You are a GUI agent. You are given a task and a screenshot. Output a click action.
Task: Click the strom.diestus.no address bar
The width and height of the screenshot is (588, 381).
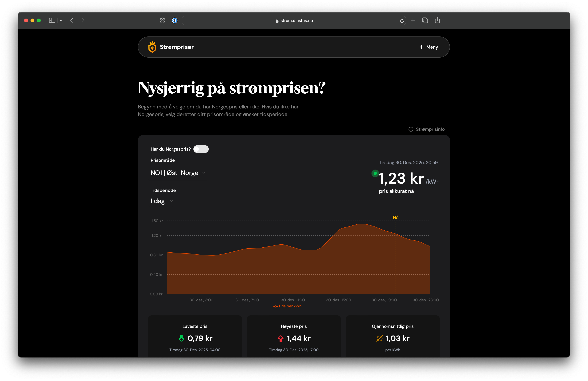point(294,20)
